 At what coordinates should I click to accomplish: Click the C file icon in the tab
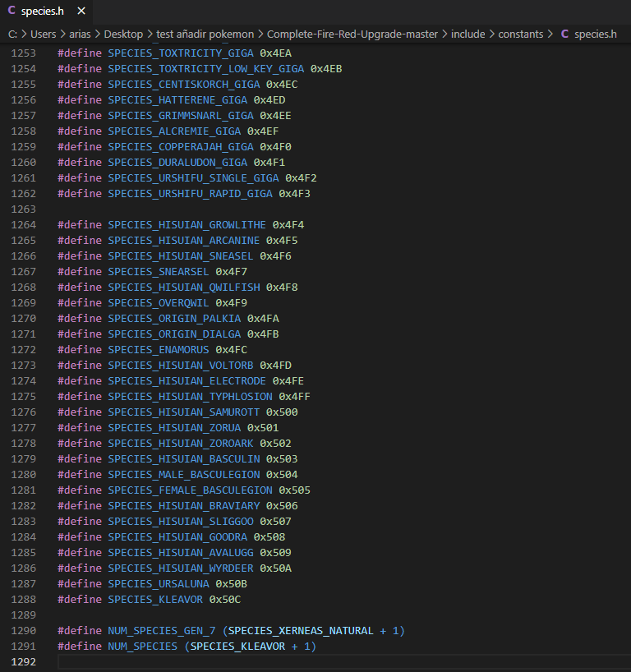pyautogui.click(x=12, y=12)
